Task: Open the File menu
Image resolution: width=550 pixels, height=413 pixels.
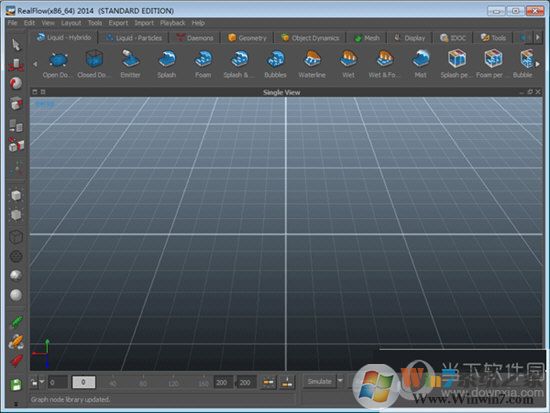Action: point(12,23)
